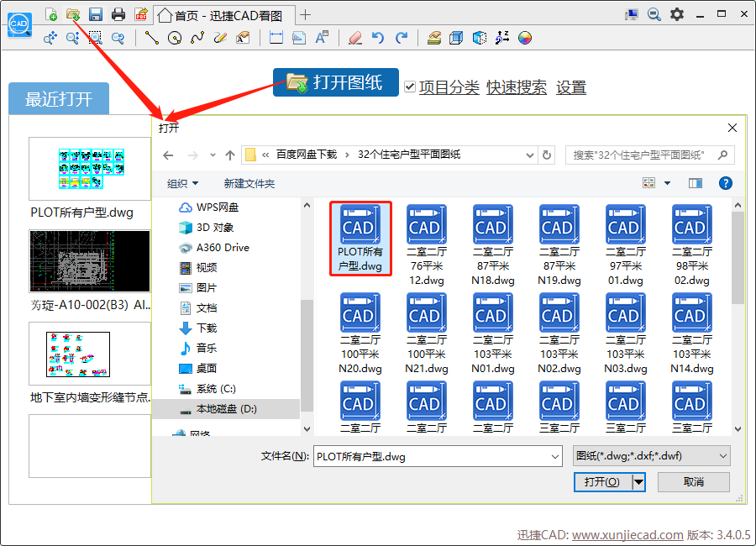The image size is (756, 546).
Task: Click 取消 to cancel the dialog
Action: pyautogui.click(x=693, y=482)
